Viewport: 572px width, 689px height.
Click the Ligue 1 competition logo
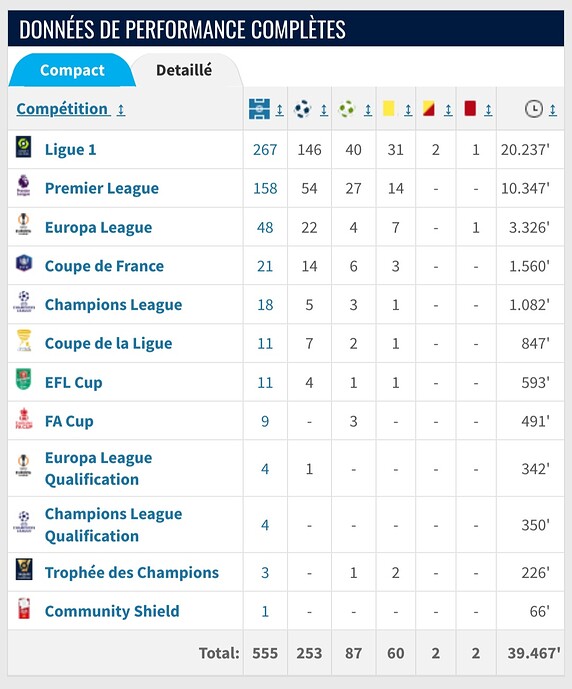(x=24, y=147)
